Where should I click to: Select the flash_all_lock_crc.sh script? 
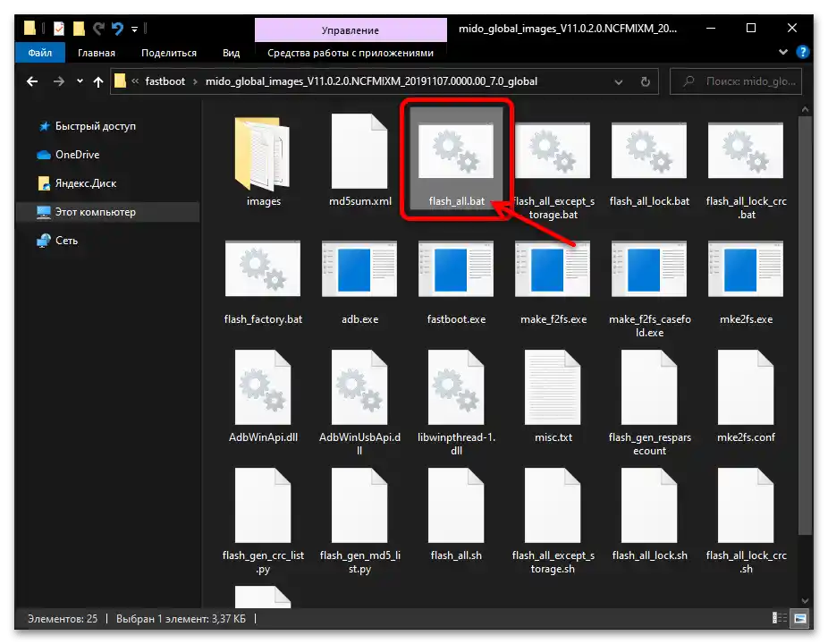pos(746,521)
